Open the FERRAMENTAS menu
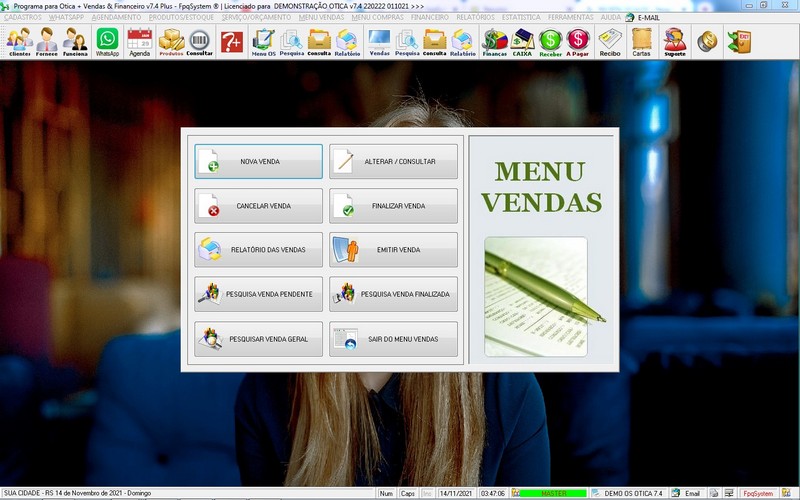Screen dimensions: 800x500 (x=570, y=17)
